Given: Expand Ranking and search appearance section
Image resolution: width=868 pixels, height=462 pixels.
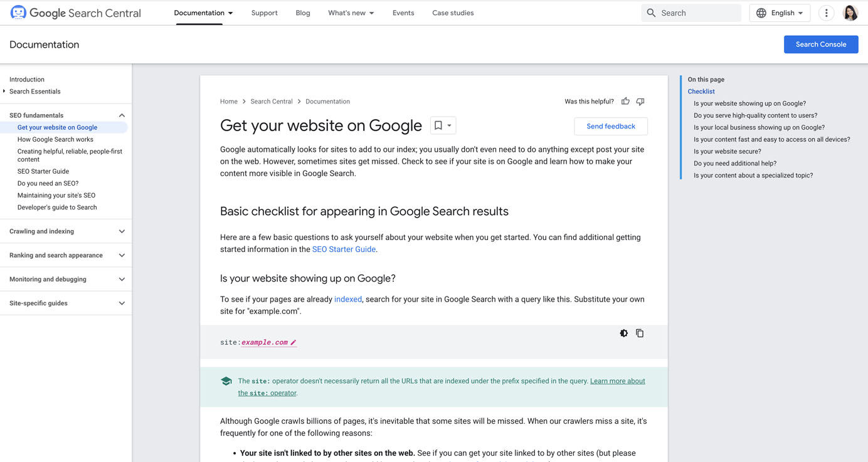Looking at the screenshot, I should 122,255.
